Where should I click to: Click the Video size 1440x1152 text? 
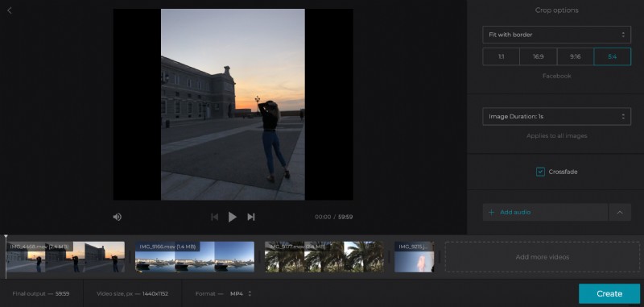[x=132, y=294]
